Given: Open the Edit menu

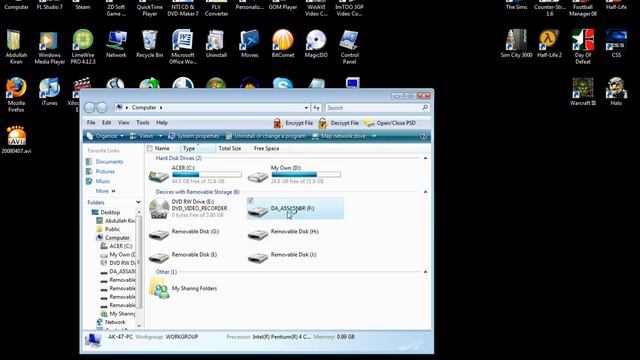Looking at the screenshot, I should (107, 123).
